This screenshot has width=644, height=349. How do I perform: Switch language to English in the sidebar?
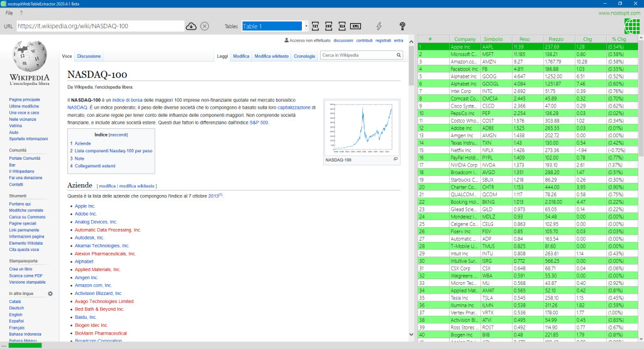click(16, 314)
